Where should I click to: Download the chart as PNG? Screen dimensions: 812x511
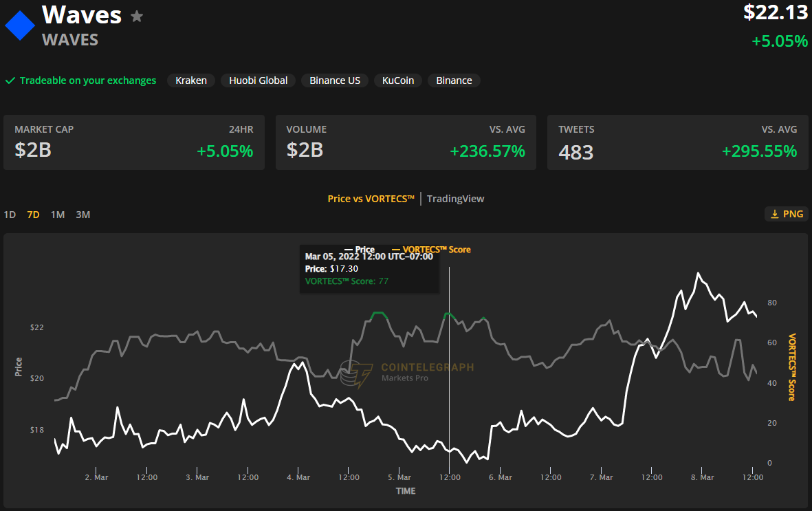coord(787,214)
